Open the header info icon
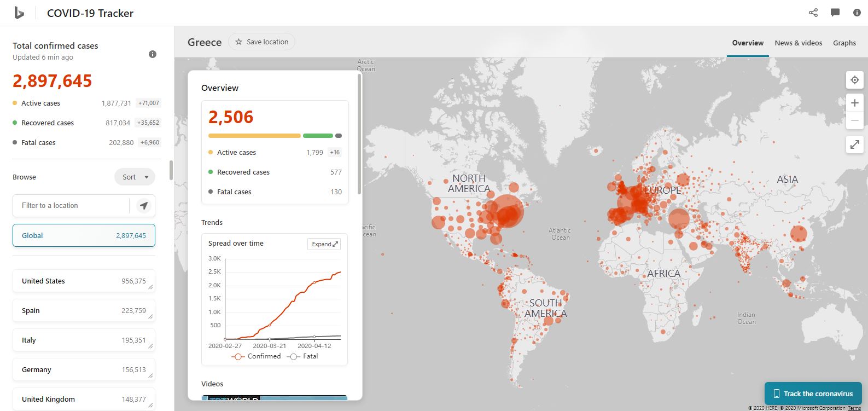The image size is (868, 411). click(x=857, y=13)
